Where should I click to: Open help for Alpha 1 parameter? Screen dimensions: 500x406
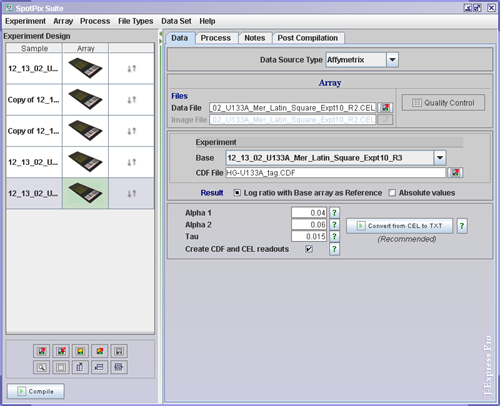334,213
